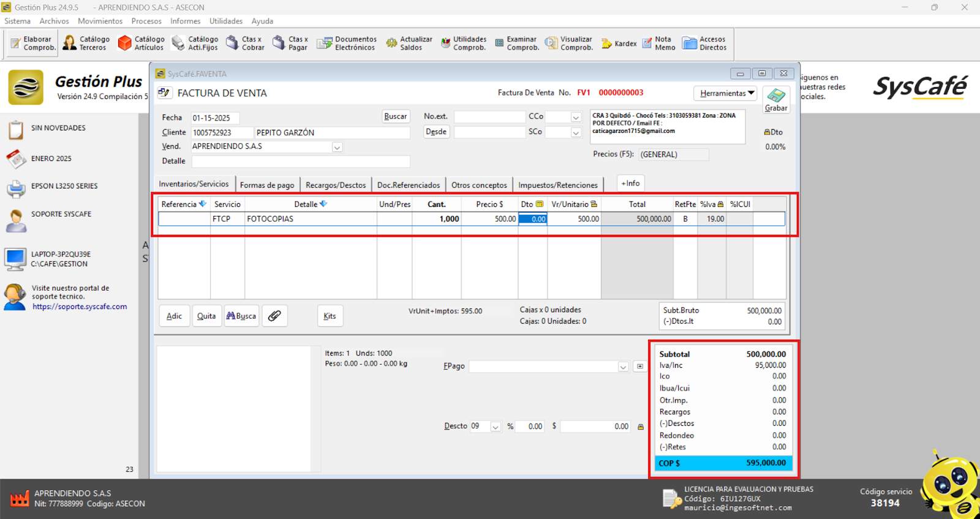Image resolution: width=980 pixels, height=519 pixels.
Task: Open Catálogo Terceros from the toolbar
Action: tap(86, 43)
